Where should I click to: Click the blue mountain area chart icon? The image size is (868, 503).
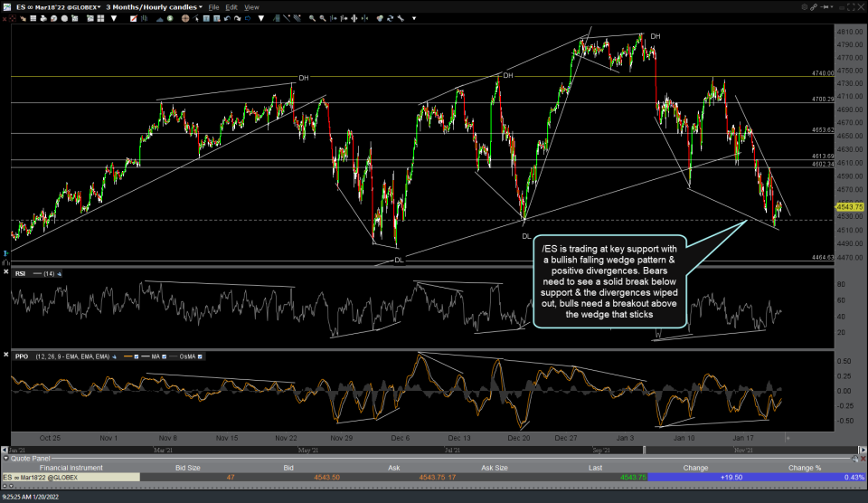(x=159, y=18)
